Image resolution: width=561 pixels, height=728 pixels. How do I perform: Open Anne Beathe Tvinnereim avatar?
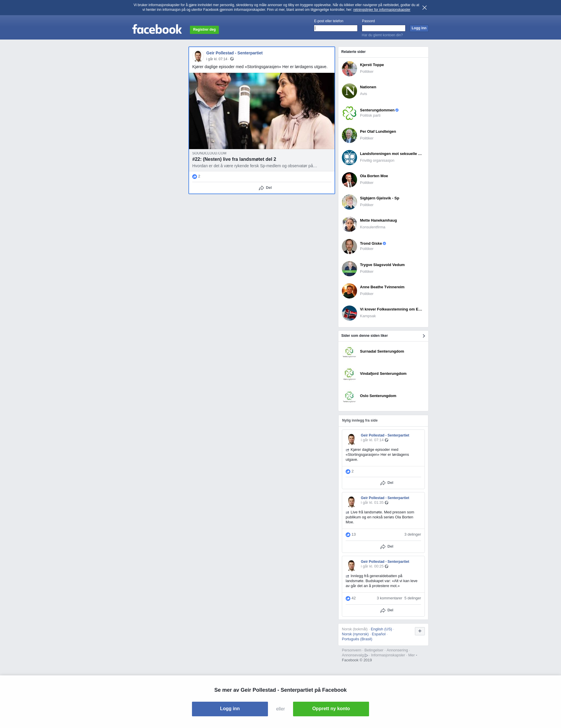(x=349, y=291)
